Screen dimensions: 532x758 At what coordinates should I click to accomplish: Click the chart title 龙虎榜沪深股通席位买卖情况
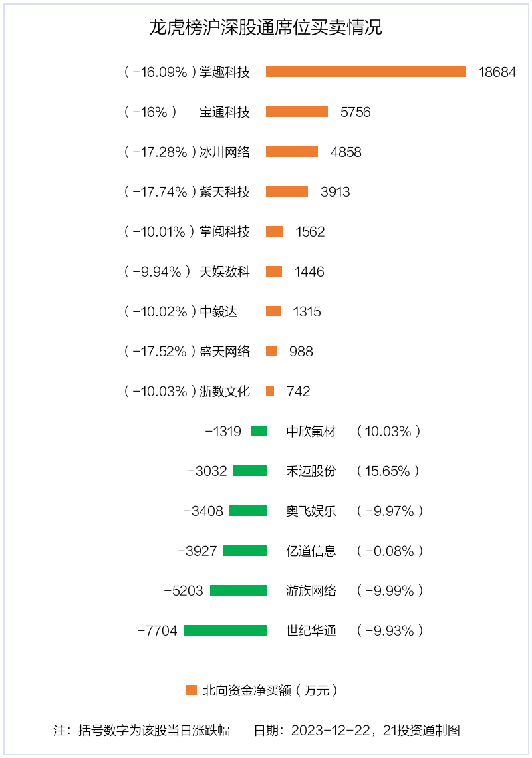(265, 28)
